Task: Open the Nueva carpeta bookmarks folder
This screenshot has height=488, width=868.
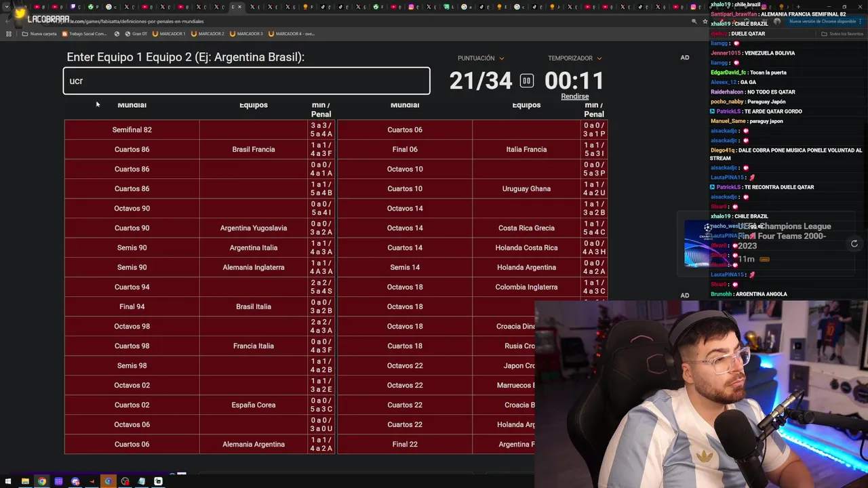Action: click(39, 33)
